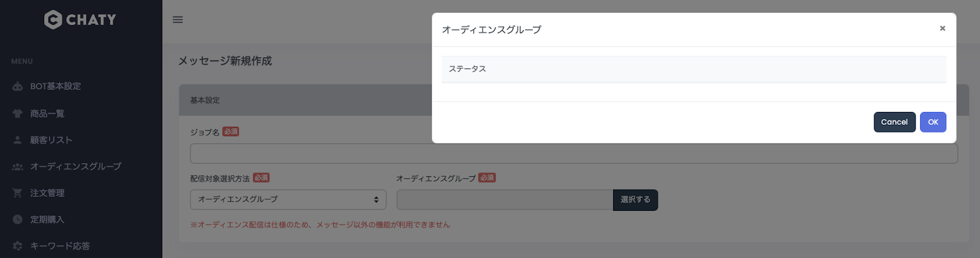980x258 pixels.
Task: Click the オーディエンスグループ input field
Action: pos(505,200)
